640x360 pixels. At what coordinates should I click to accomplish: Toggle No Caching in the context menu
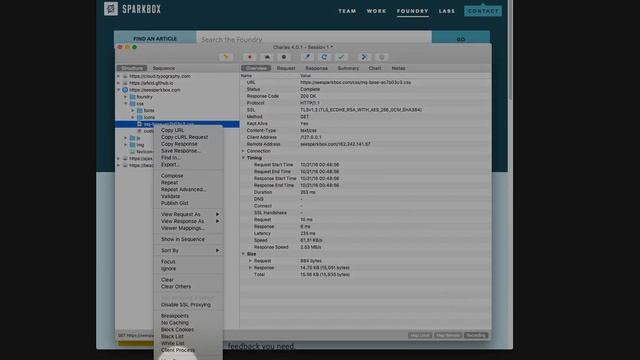[x=175, y=323]
